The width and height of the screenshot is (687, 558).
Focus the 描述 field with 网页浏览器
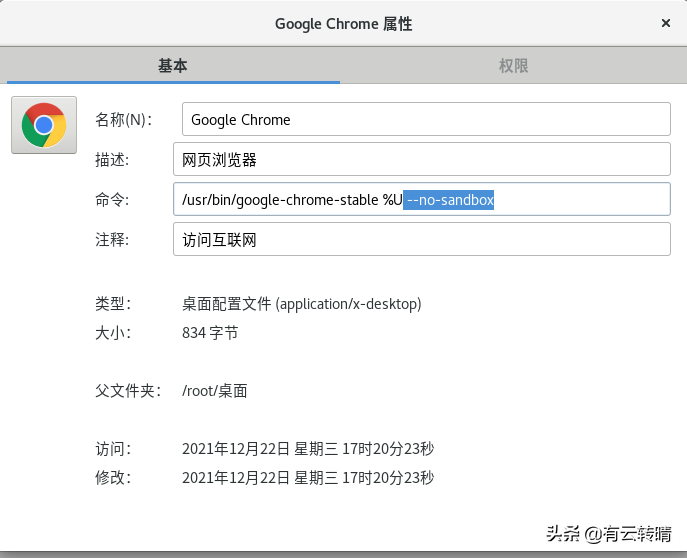coord(420,159)
